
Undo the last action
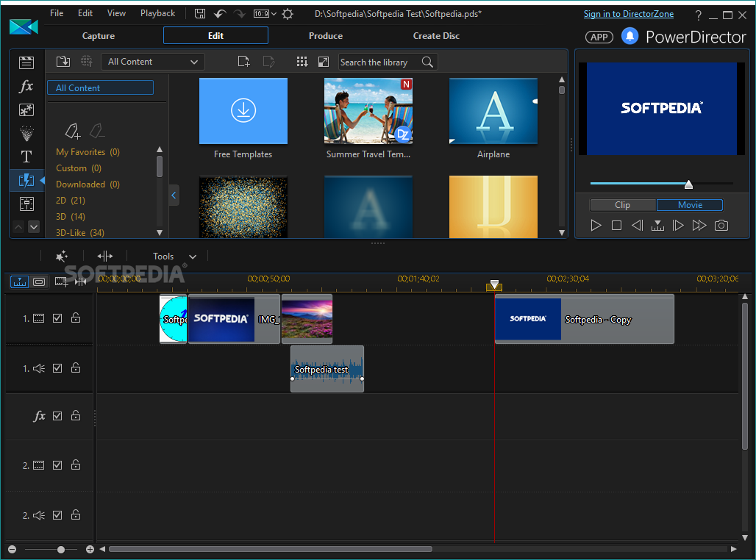click(220, 13)
